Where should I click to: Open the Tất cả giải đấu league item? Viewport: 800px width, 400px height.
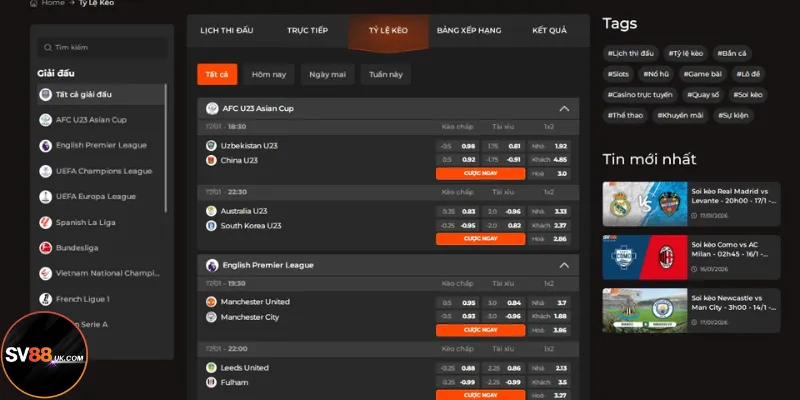tap(98, 94)
